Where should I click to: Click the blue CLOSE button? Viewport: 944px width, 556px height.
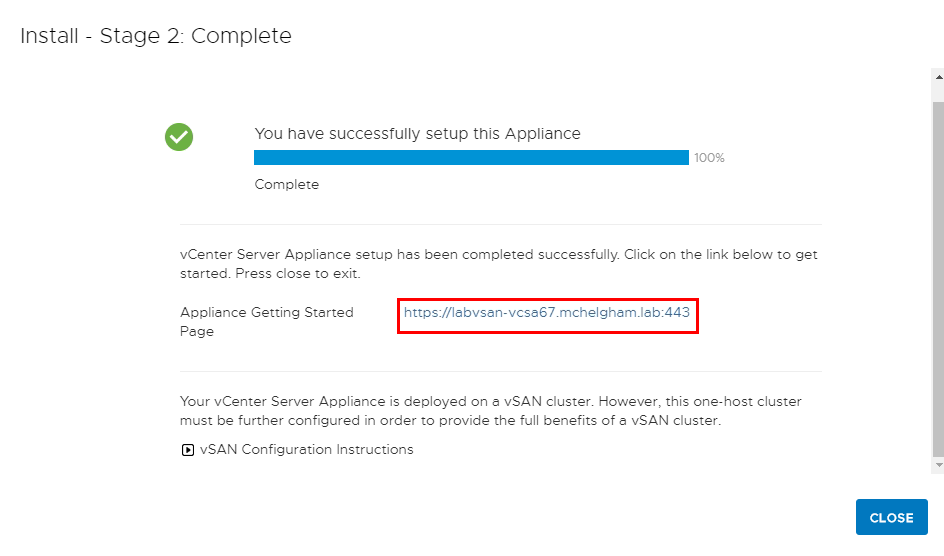tap(892, 517)
